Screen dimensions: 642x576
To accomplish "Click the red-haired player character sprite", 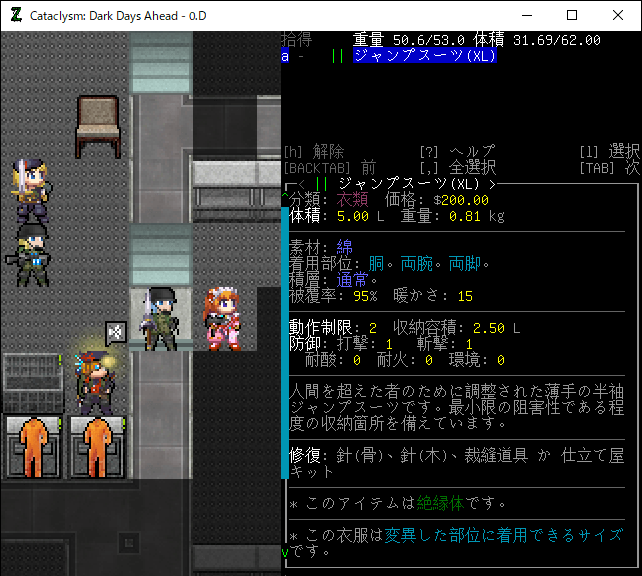I will (x=95, y=383).
